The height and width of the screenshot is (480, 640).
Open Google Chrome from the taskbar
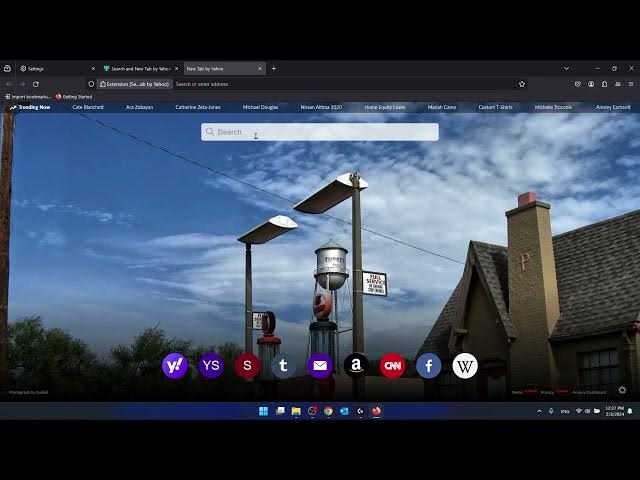tap(328, 411)
